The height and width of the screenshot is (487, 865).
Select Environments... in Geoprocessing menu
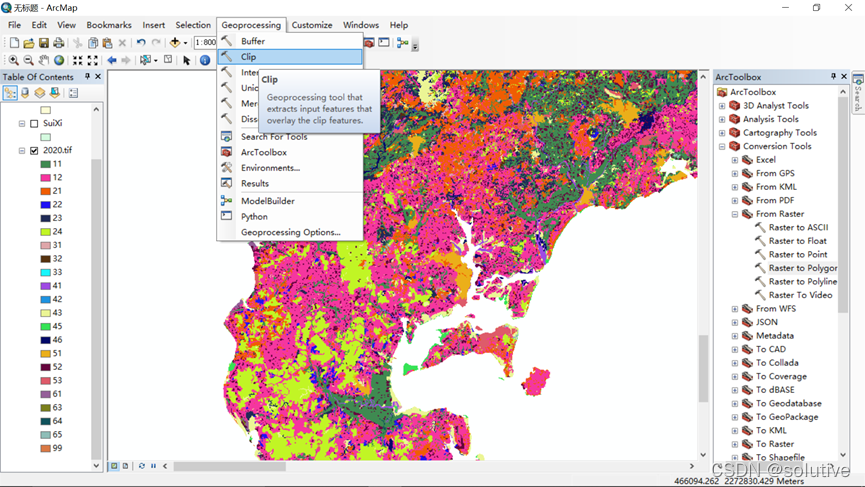pos(290,168)
